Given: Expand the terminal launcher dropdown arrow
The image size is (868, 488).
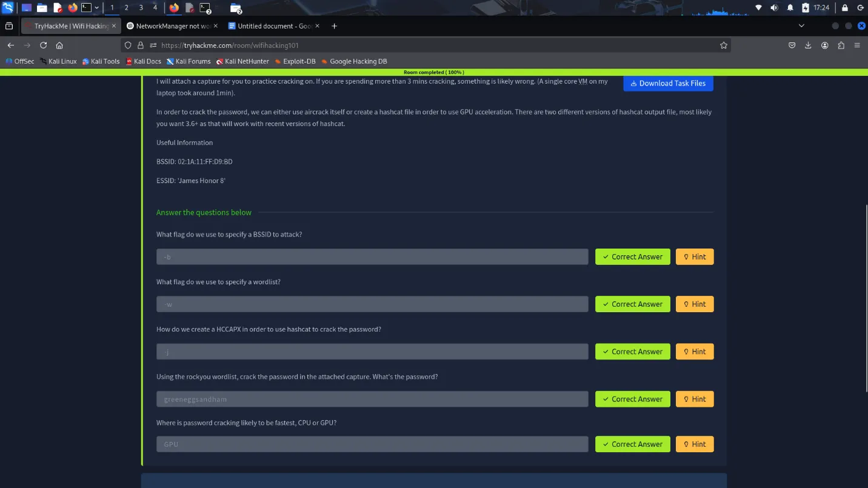Looking at the screenshot, I should pyautogui.click(x=97, y=8).
